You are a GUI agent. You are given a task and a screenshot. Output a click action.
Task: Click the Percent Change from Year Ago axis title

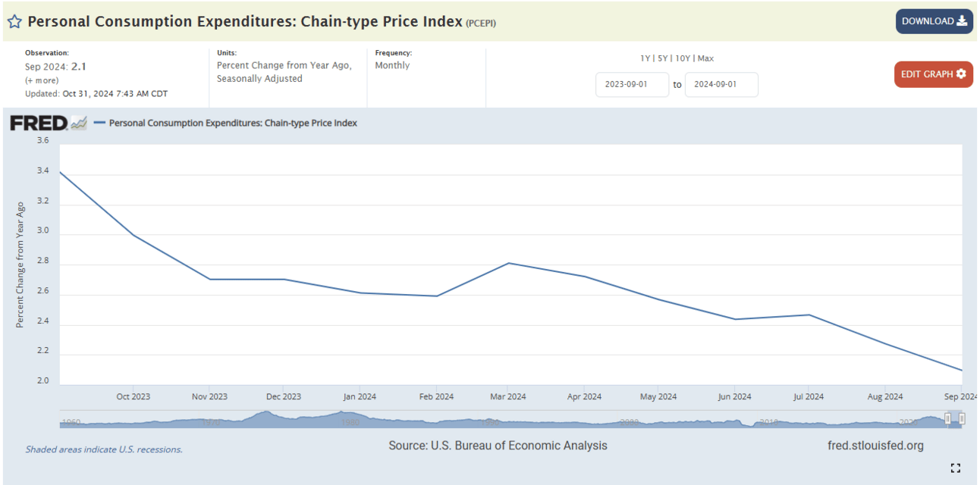click(20, 264)
